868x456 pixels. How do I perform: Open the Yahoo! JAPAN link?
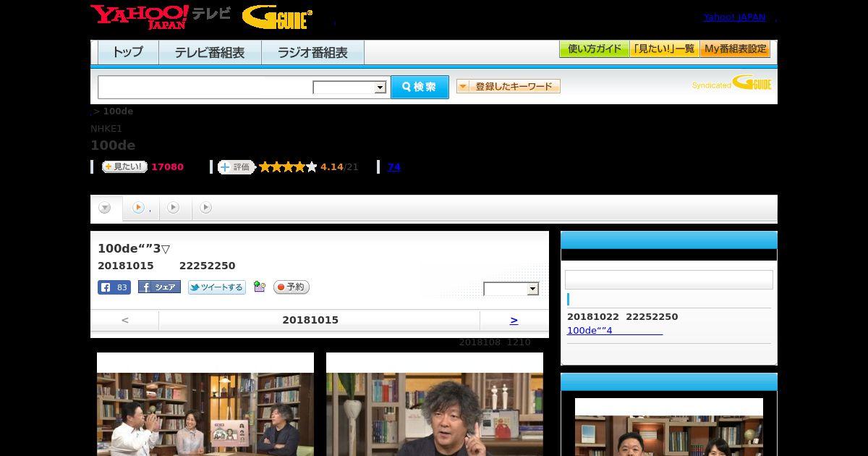click(x=734, y=17)
